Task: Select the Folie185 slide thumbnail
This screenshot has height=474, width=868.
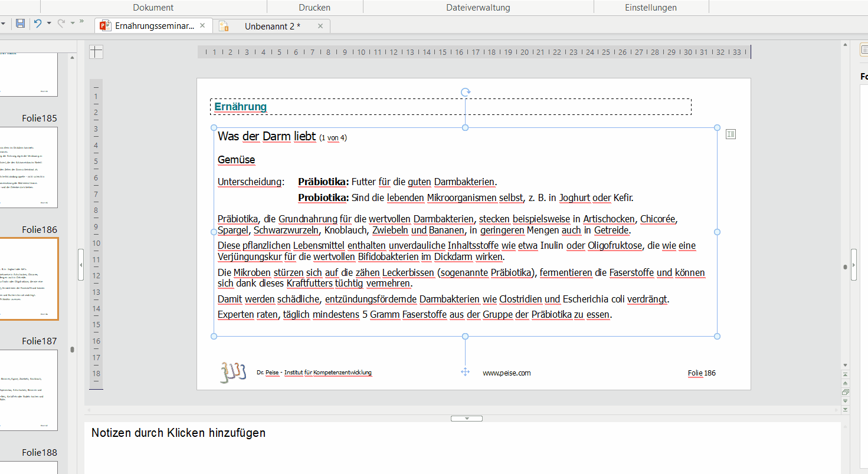Action: (x=29, y=167)
